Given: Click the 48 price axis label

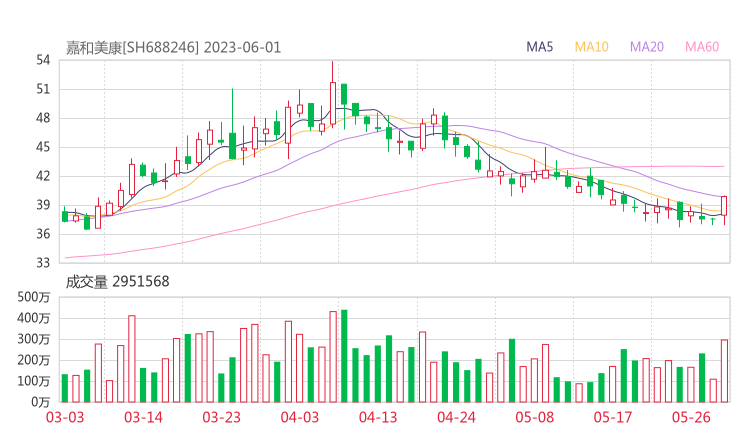Looking at the screenshot, I should (43, 118).
